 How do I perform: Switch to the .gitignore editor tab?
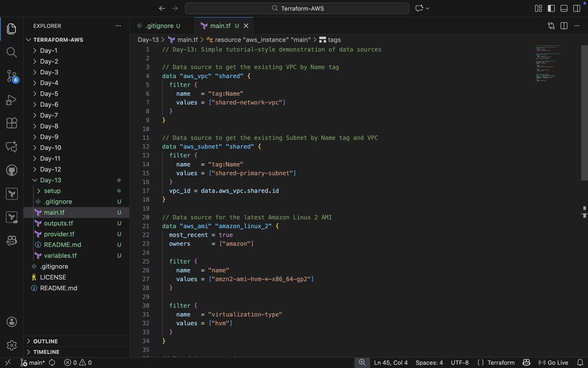162,26
